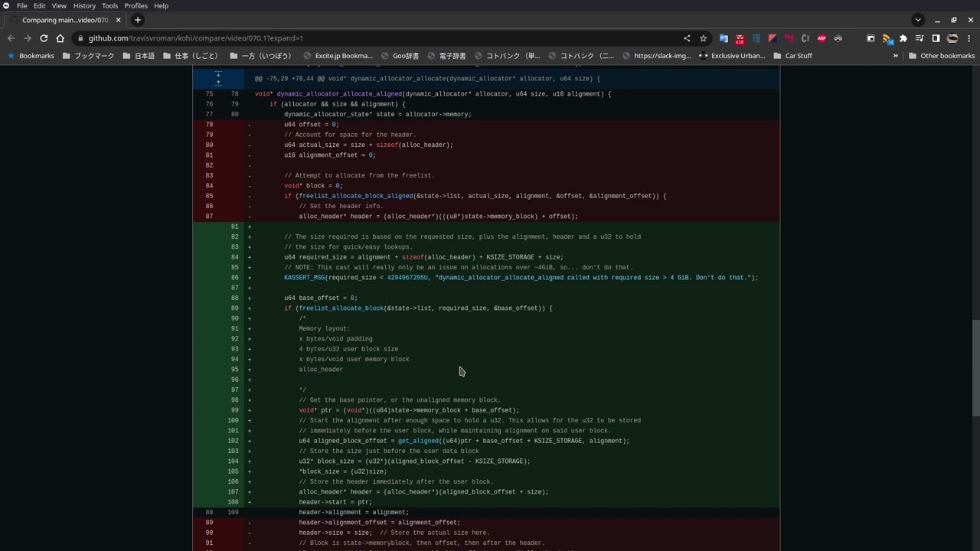Screen dimensions: 980x551
Task: Open the red and navy diagonal extension
Action: [x=773, y=38]
